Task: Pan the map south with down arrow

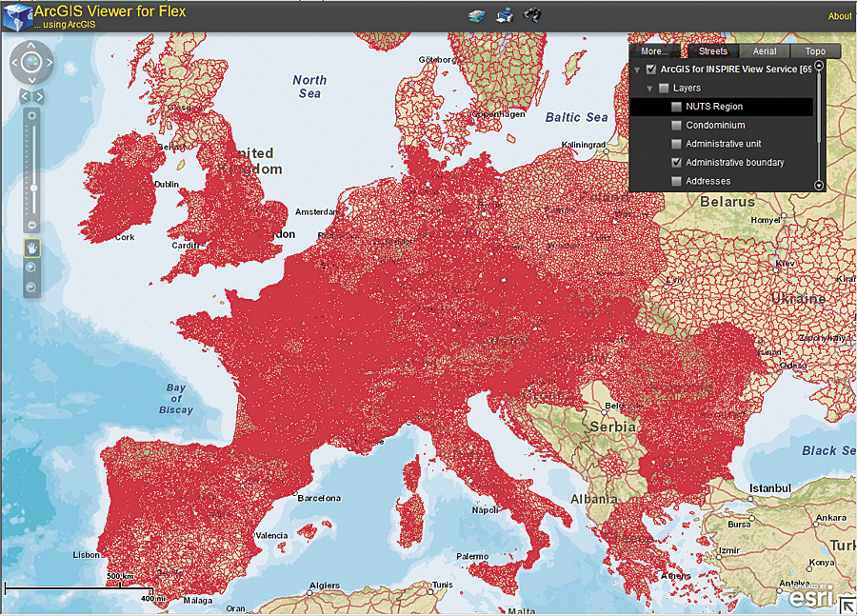Action: point(31,80)
